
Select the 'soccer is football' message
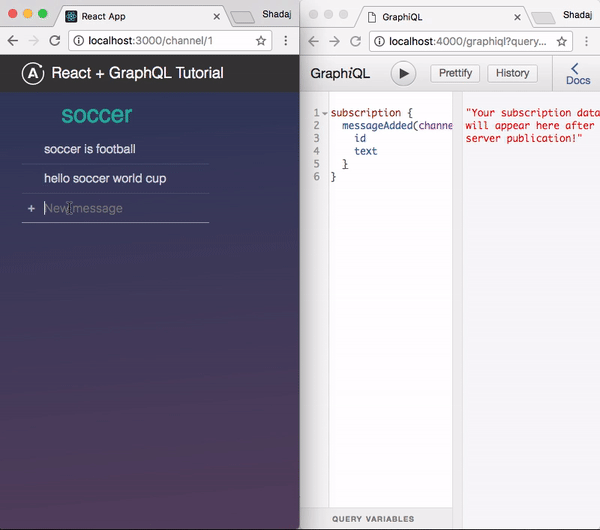coord(90,149)
